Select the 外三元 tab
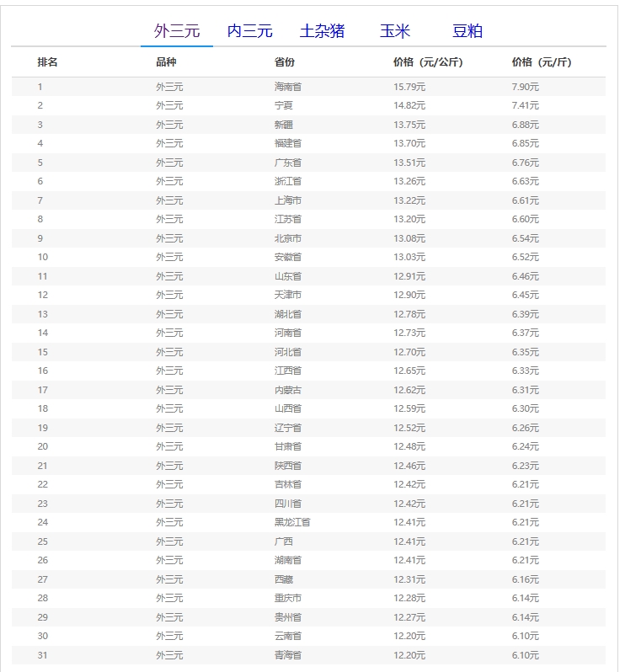 tap(177, 31)
